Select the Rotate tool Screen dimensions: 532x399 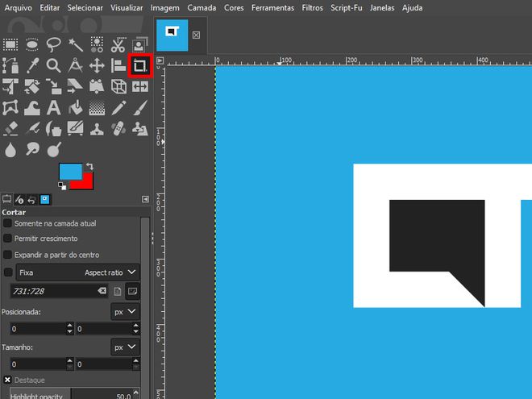tap(32, 86)
